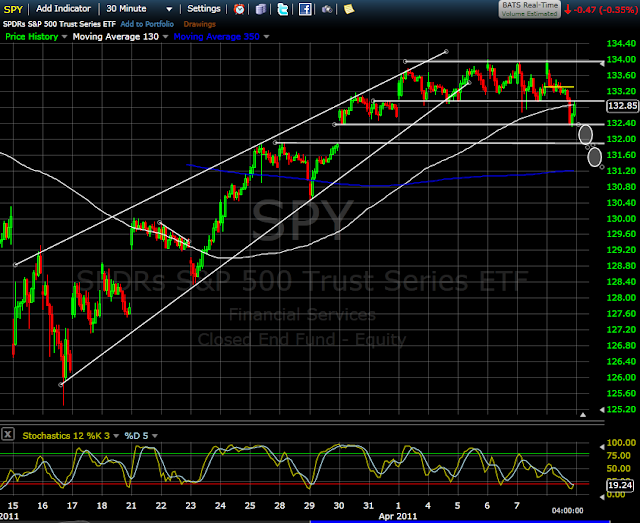Select the short yellow horizontal line drawing
This screenshot has height=523, width=640.
pos(559,87)
